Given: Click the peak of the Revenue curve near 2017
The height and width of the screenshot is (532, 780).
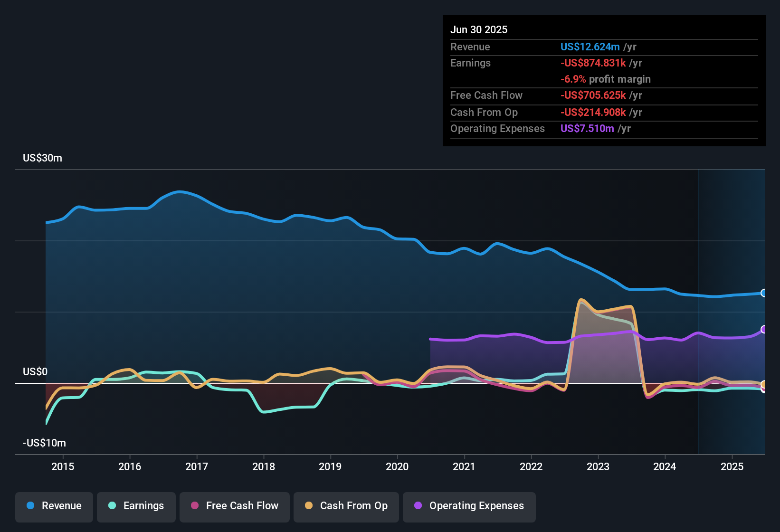Looking at the screenshot, I should pos(180,192).
